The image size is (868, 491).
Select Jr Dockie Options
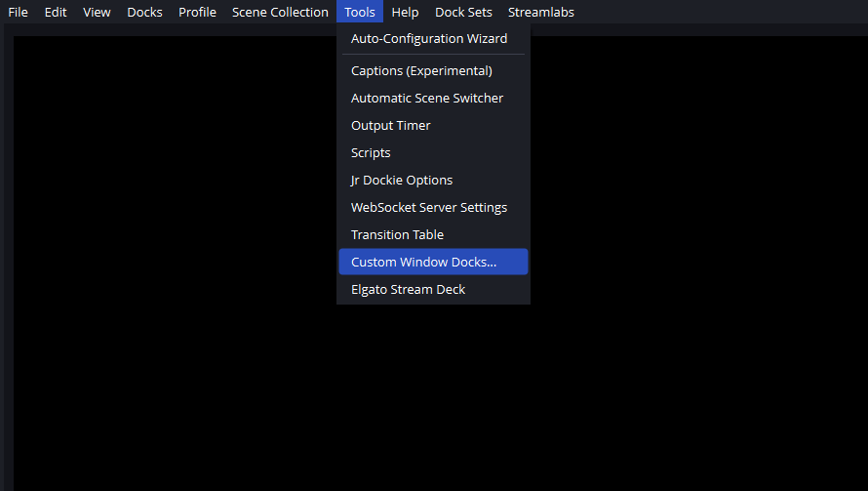pos(402,181)
